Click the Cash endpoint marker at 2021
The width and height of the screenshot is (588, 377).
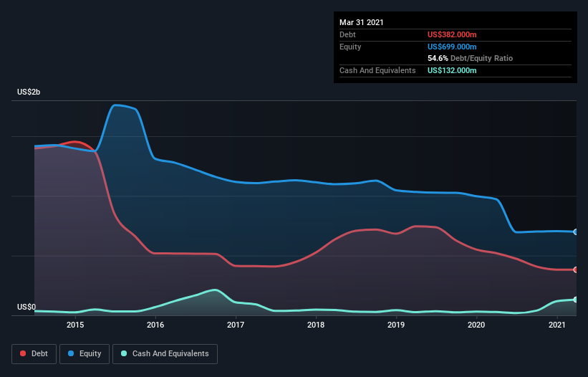pos(576,300)
